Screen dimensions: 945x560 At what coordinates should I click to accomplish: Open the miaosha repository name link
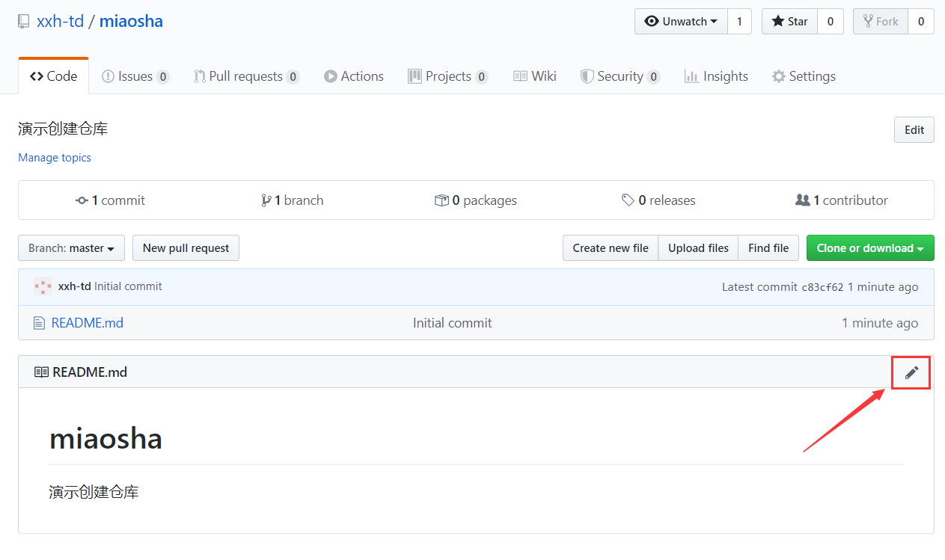pyautogui.click(x=131, y=21)
